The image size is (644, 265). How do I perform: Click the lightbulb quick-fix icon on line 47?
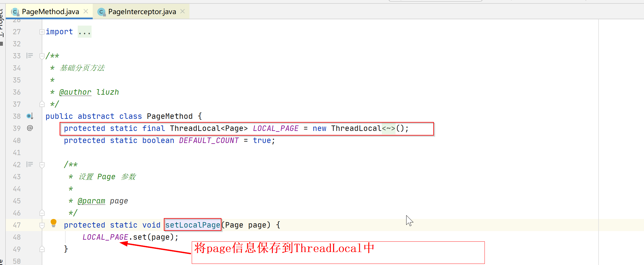click(x=54, y=223)
